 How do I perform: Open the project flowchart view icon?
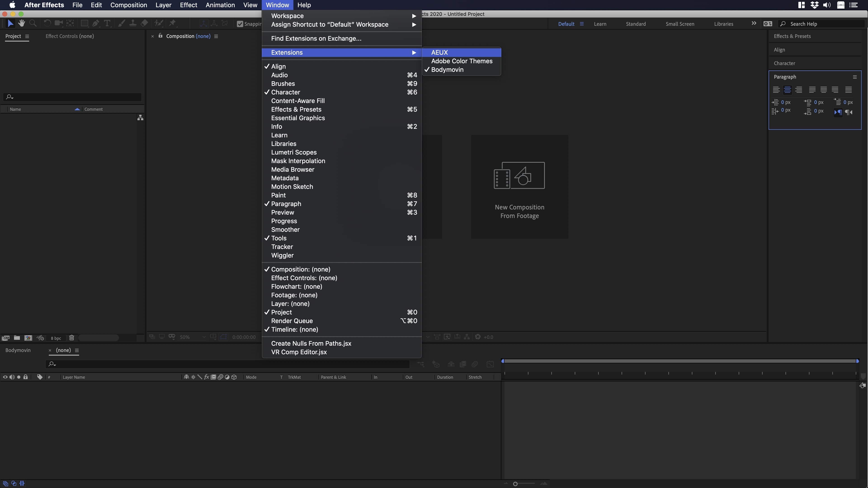click(140, 117)
